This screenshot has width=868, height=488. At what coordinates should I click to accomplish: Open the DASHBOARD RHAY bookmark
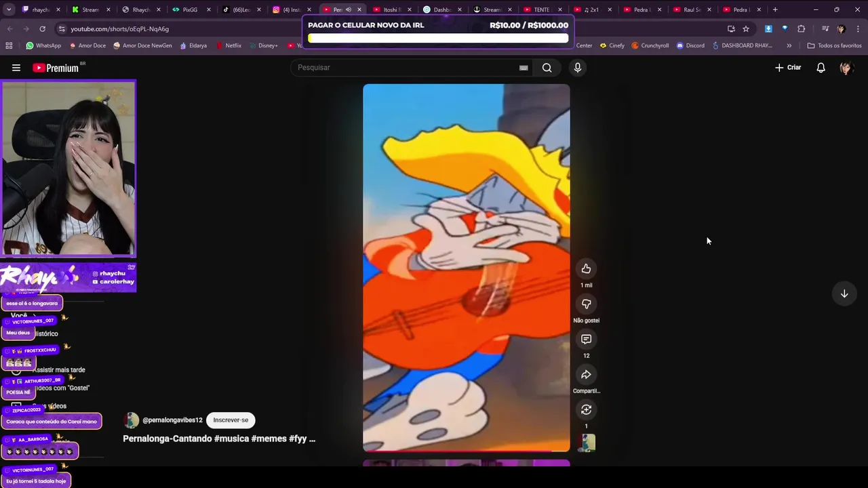[x=742, y=45]
